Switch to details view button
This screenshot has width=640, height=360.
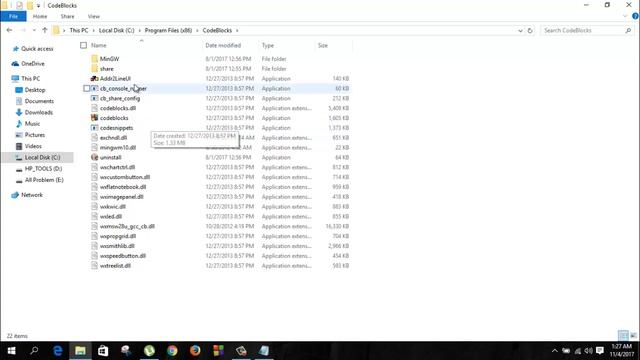[x=623, y=336]
